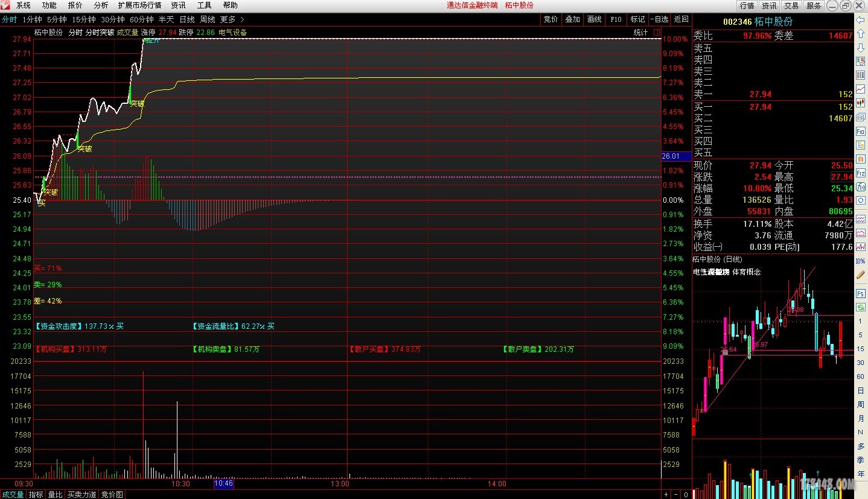Toggle the 叠加 overlay button

pyautogui.click(x=572, y=19)
